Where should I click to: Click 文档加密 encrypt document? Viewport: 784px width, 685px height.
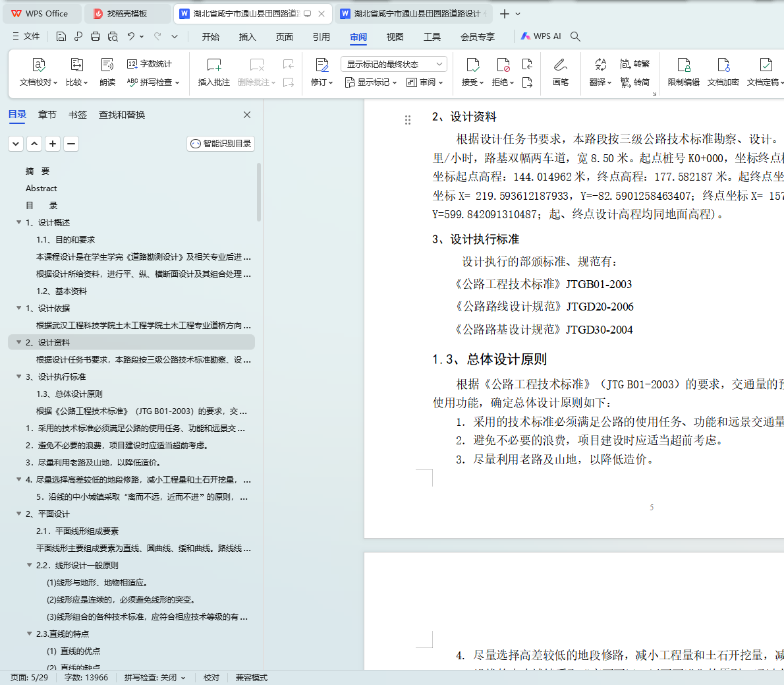pyautogui.click(x=723, y=72)
